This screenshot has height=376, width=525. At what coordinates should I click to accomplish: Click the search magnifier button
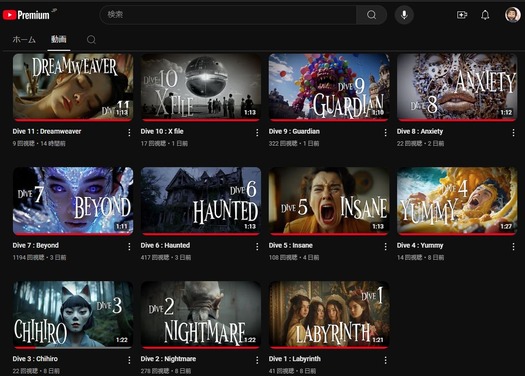click(x=371, y=15)
